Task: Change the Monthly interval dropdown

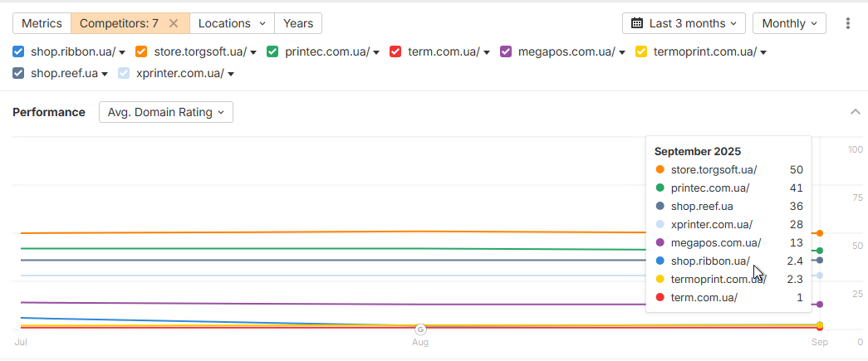Action: pos(789,23)
